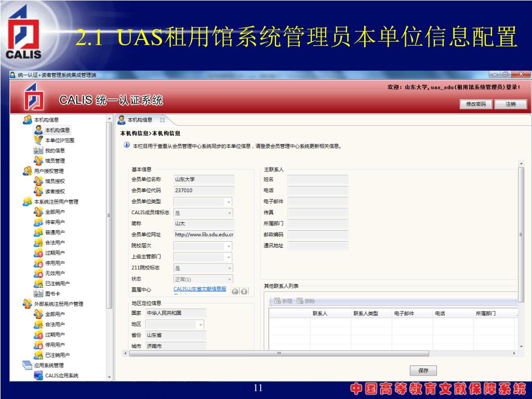This screenshot has height=399, width=532.
Task: Click the 注销 button
Action: coord(510,104)
